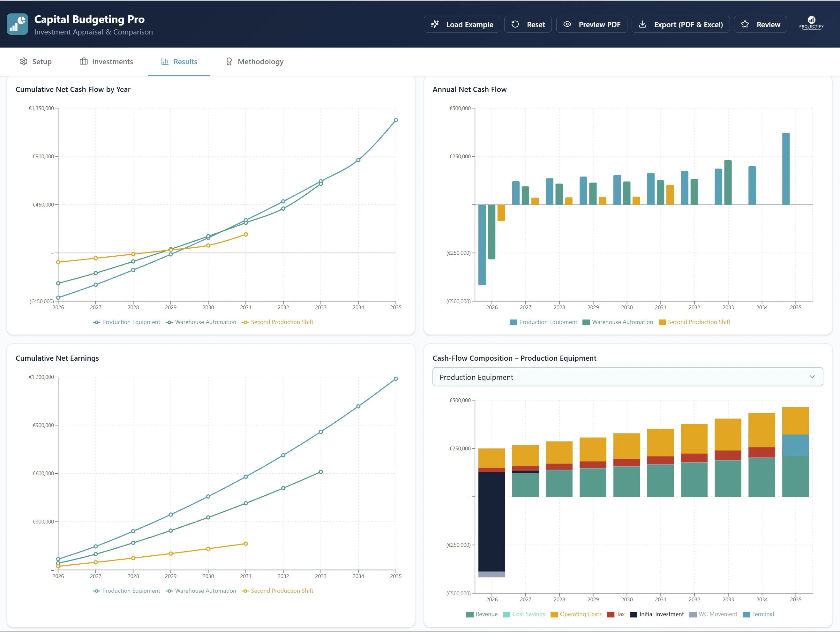This screenshot has height=632, width=840.
Task: Click the download icon on Export
Action: pyautogui.click(x=642, y=24)
